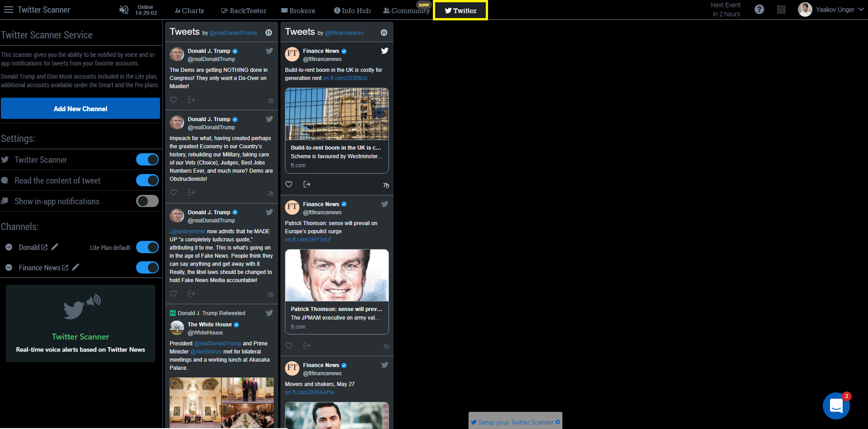Expand the Yaakov Unger account dropdown arrow
868x429 pixels.
861,9
